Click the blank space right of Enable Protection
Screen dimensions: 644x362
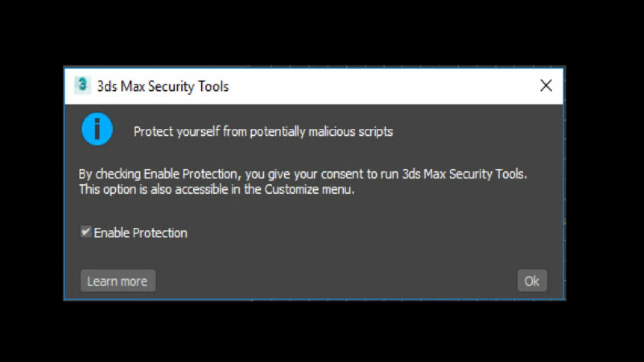367,233
